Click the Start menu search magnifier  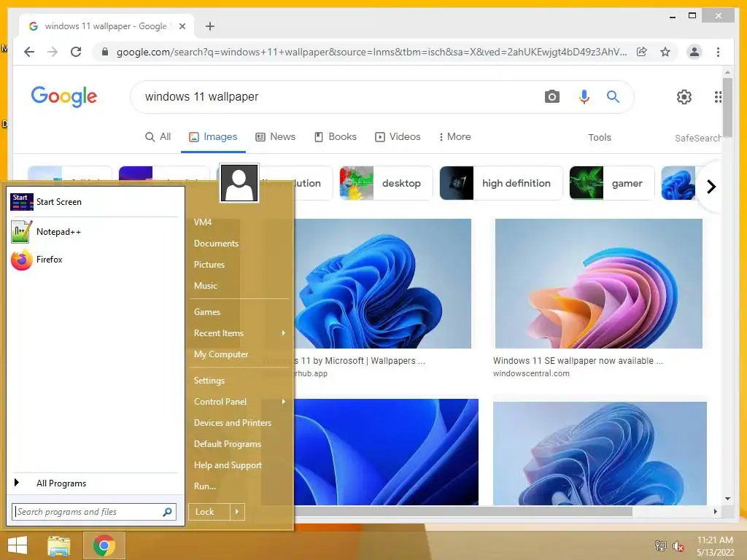167,512
